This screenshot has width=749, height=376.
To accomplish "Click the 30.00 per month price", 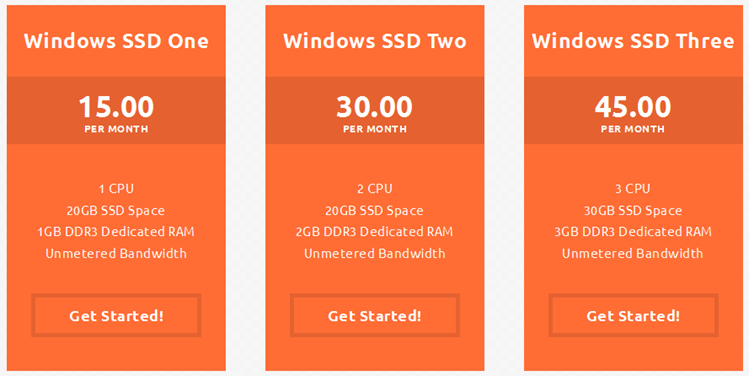I will tap(374, 113).
